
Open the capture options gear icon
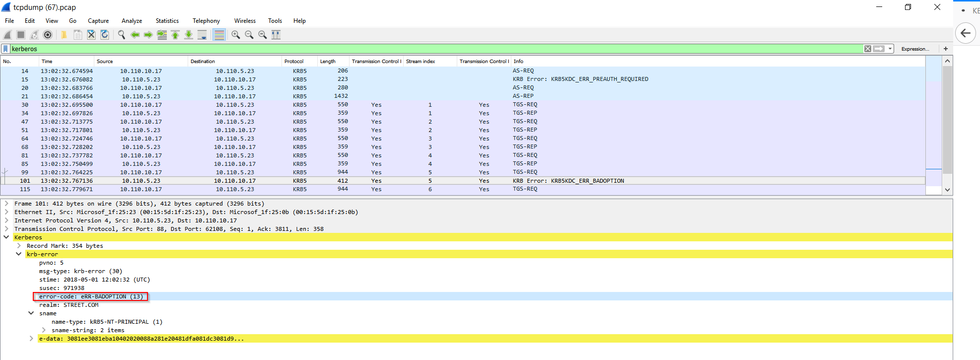pyautogui.click(x=48, y=35)
